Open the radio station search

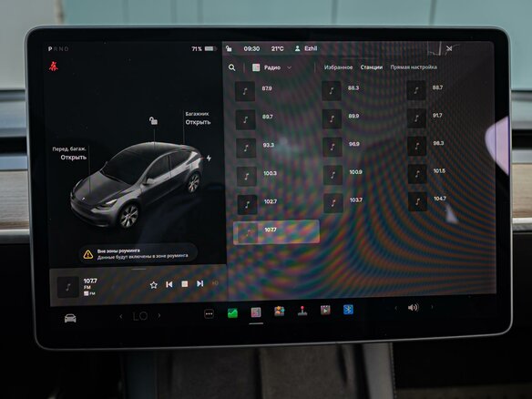point(231,67)
